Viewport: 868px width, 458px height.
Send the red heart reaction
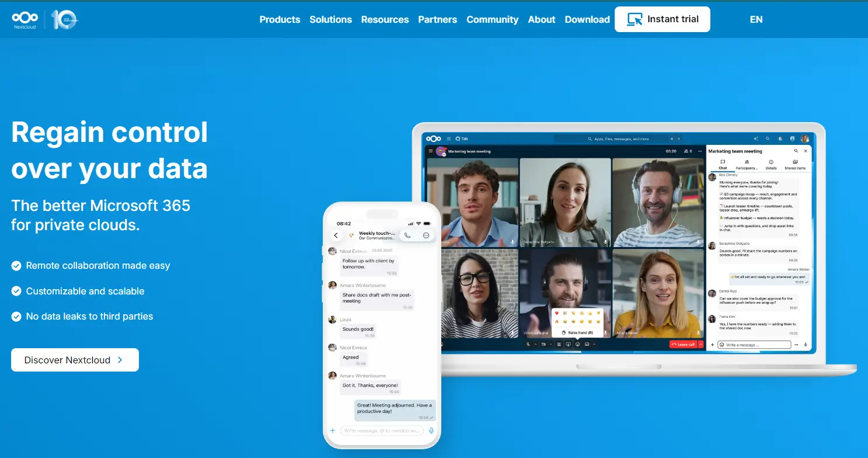556,314
